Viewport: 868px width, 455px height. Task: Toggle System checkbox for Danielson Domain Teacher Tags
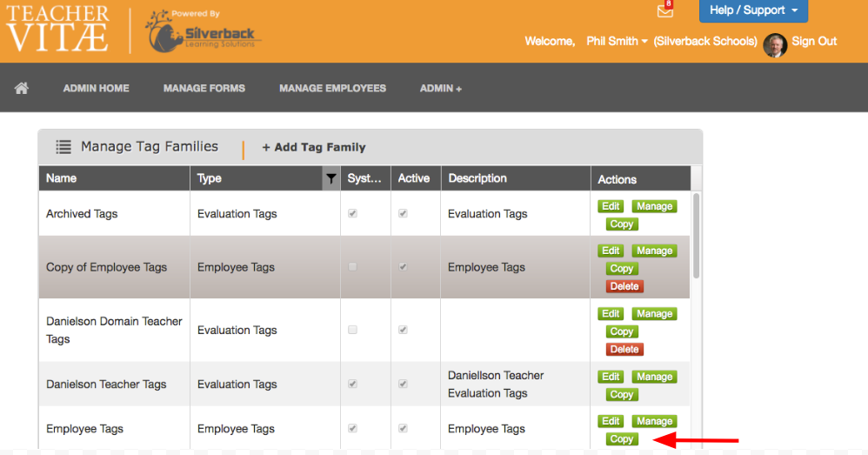[x=352, y=330]
